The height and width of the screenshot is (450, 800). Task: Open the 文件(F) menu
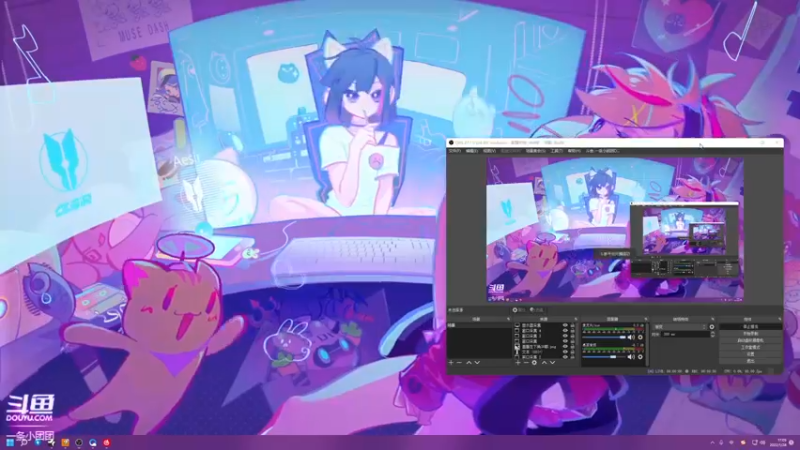tap(454, 151)
